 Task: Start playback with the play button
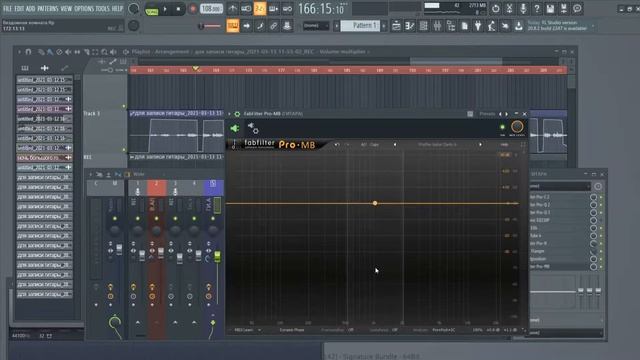coord(165,9)
